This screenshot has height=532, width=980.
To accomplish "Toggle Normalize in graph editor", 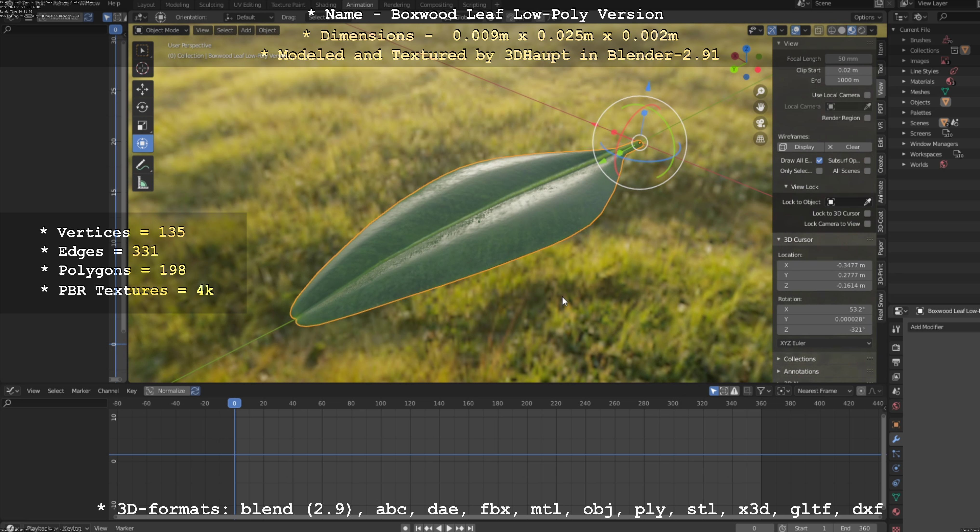I will [167, 391].
